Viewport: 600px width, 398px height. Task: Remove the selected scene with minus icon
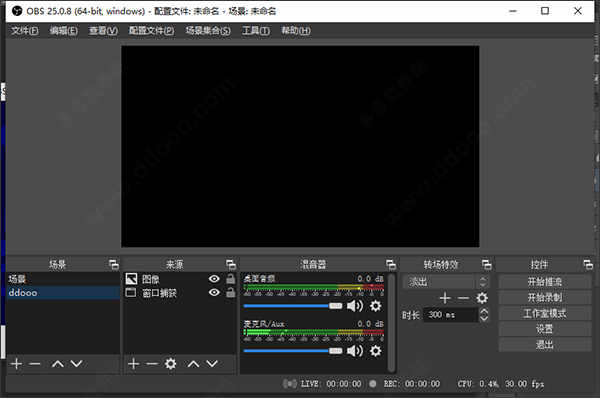(x=35, y=364)
